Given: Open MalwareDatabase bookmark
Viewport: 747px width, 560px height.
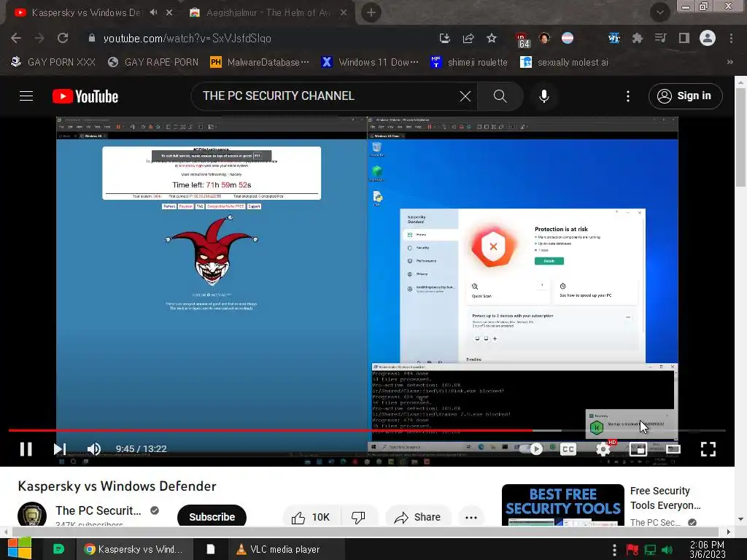Looking at the screenshot, I should click(260, 63).
